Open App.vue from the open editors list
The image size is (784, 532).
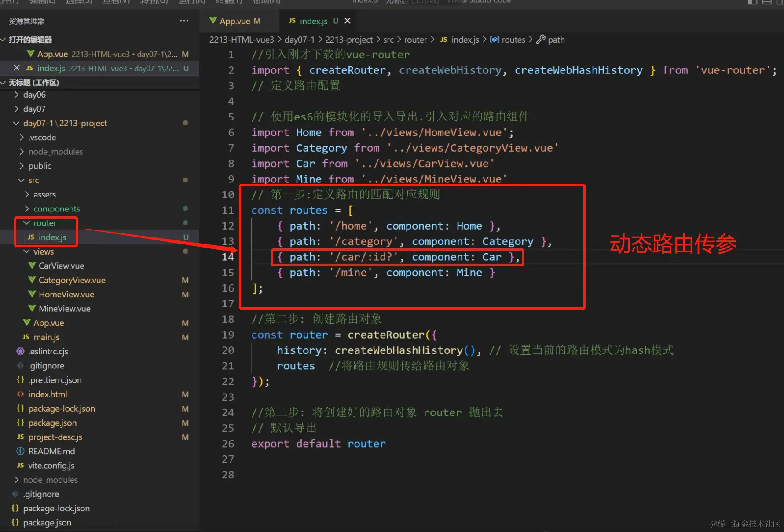[99, 54]
